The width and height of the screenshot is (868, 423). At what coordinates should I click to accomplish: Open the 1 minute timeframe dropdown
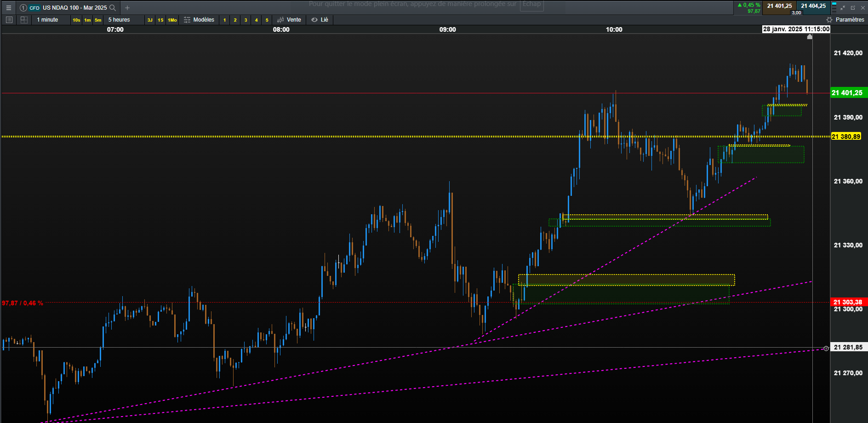pos(48,20)
